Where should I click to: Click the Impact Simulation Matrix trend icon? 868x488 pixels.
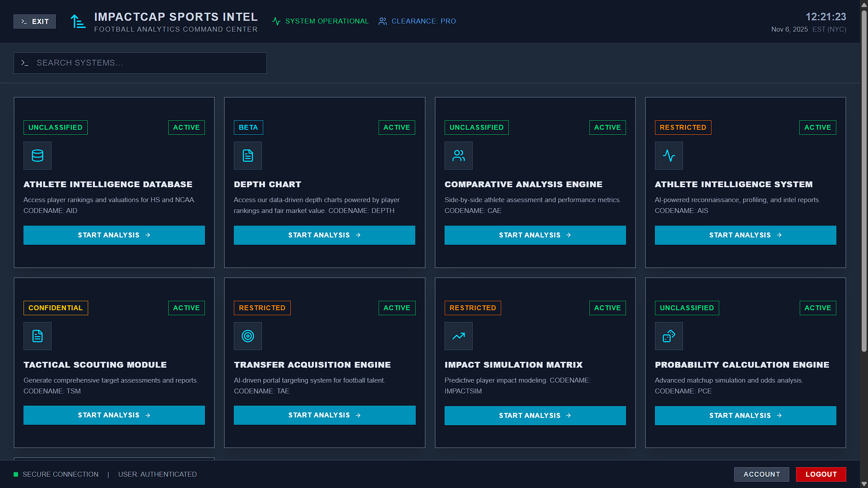[x=458, y=336]
